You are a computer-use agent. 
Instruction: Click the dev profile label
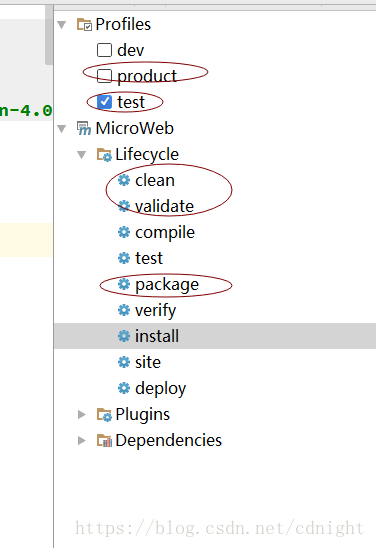point(130,50)
